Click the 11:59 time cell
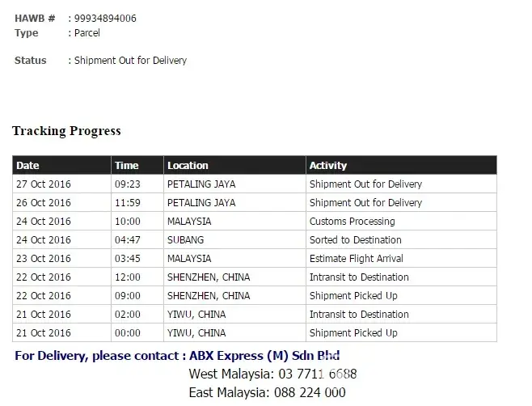 127,203
